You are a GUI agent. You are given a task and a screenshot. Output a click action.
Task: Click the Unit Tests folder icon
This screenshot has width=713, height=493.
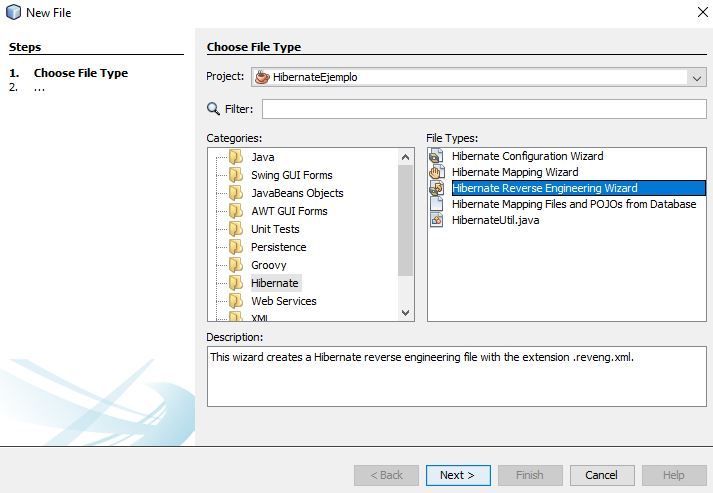tap(236, 229)
